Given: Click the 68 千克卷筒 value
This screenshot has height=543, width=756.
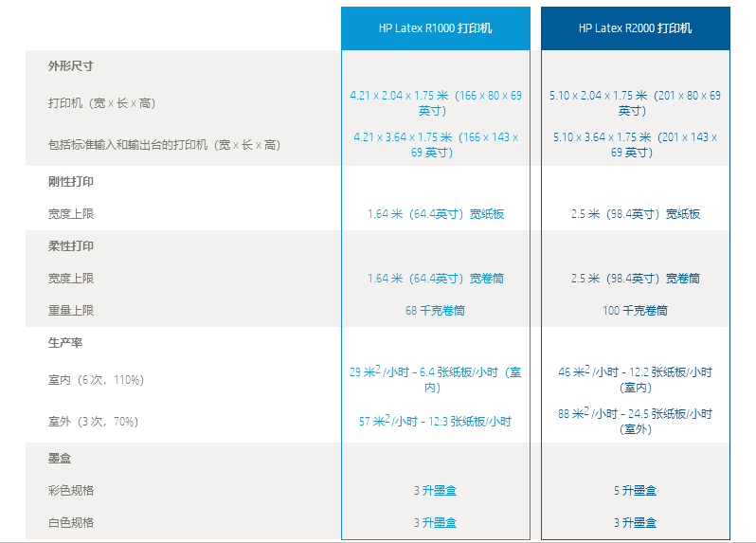Looking at the screenshot, I should [436, 310].
